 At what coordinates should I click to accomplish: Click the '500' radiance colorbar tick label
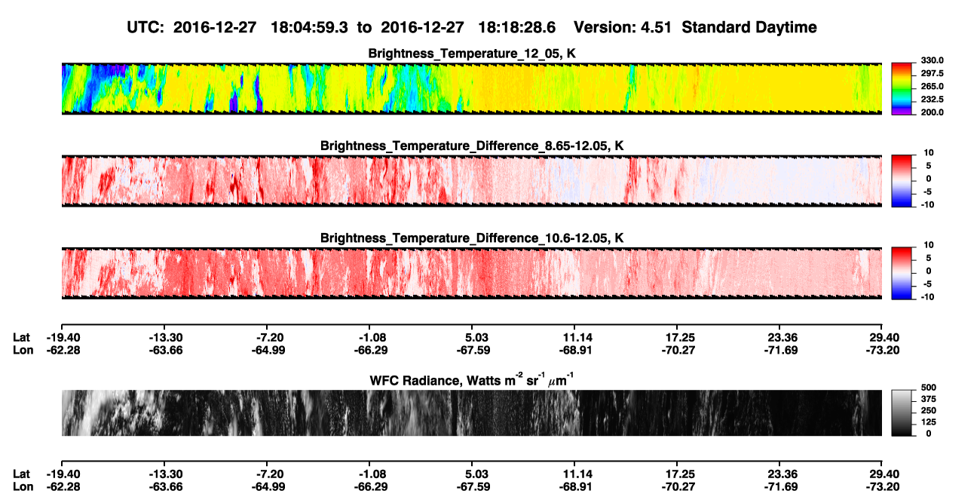pos(928,387)
